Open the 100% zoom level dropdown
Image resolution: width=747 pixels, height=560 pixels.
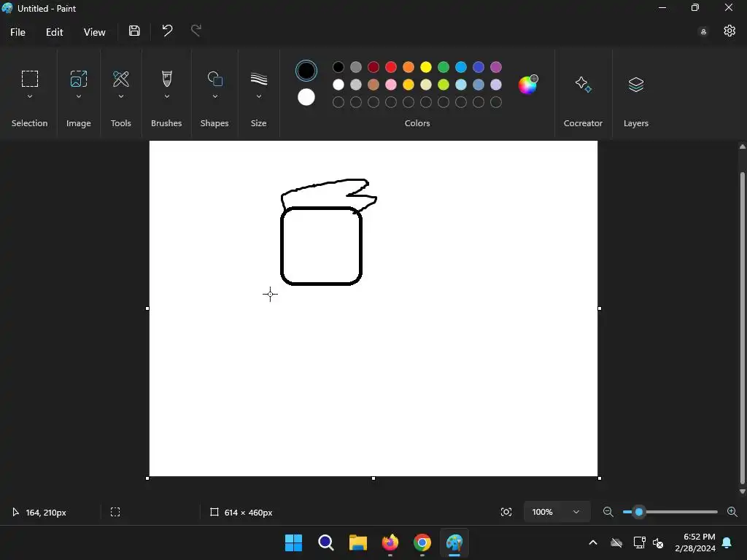click(x=557, y=512)
